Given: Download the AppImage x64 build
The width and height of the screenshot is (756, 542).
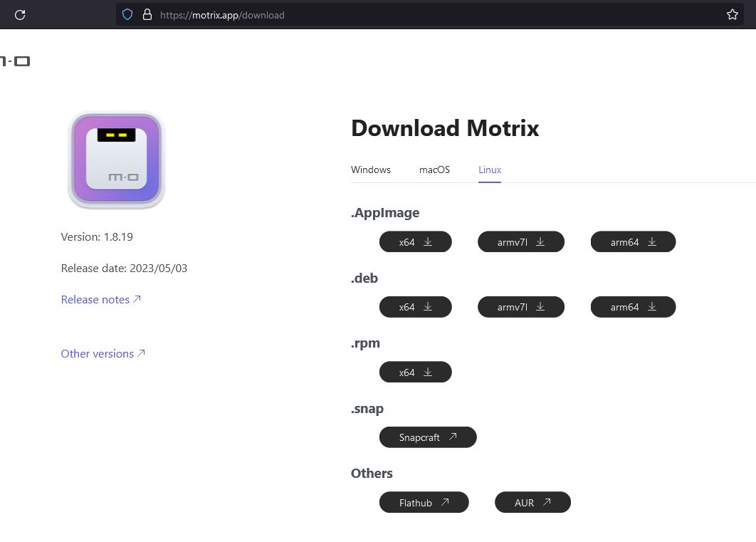Looking at the screenshot, I should (416, 241).
